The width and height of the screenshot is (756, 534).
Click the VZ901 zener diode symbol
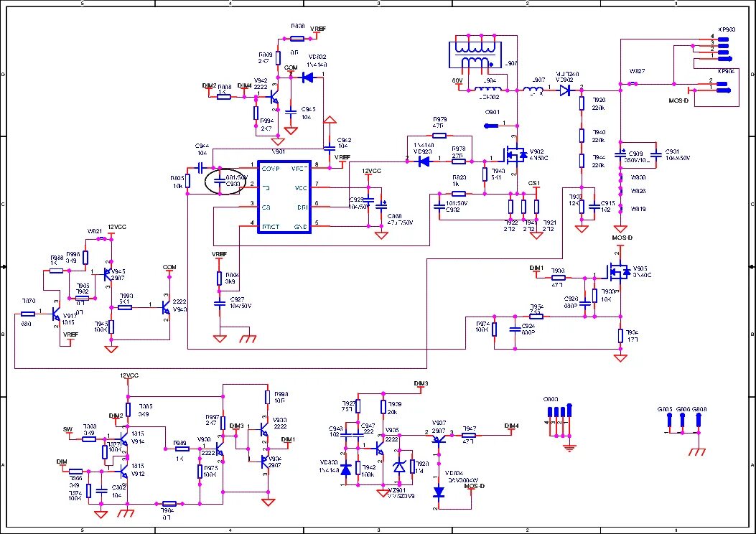(399, 467)
